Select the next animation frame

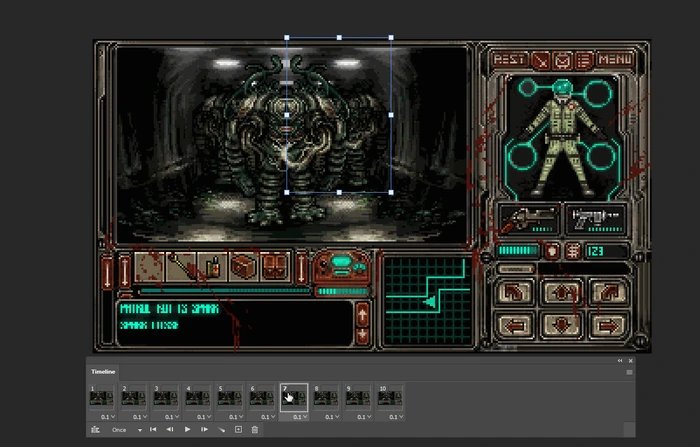(204, 429)
